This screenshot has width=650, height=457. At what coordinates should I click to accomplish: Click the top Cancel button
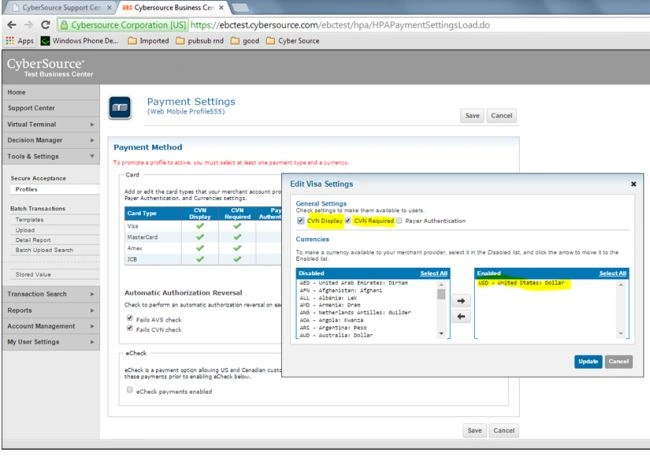[x=502, y=116]
